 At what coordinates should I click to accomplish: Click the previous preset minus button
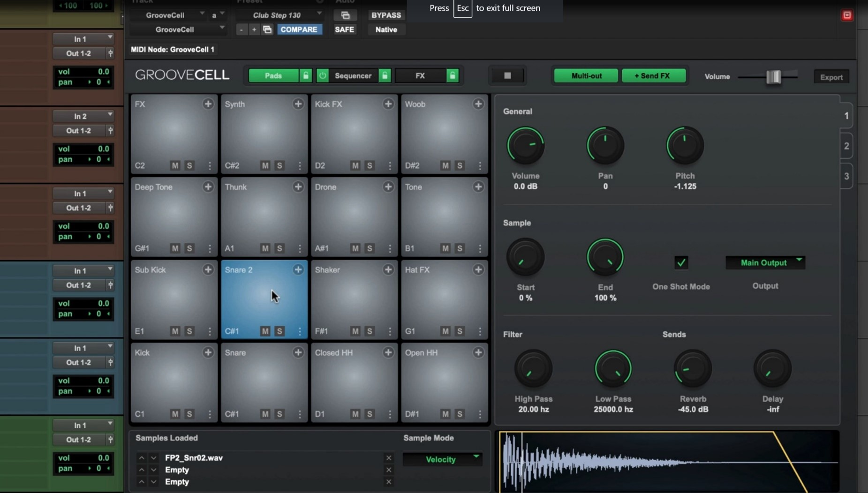point(241,30)
